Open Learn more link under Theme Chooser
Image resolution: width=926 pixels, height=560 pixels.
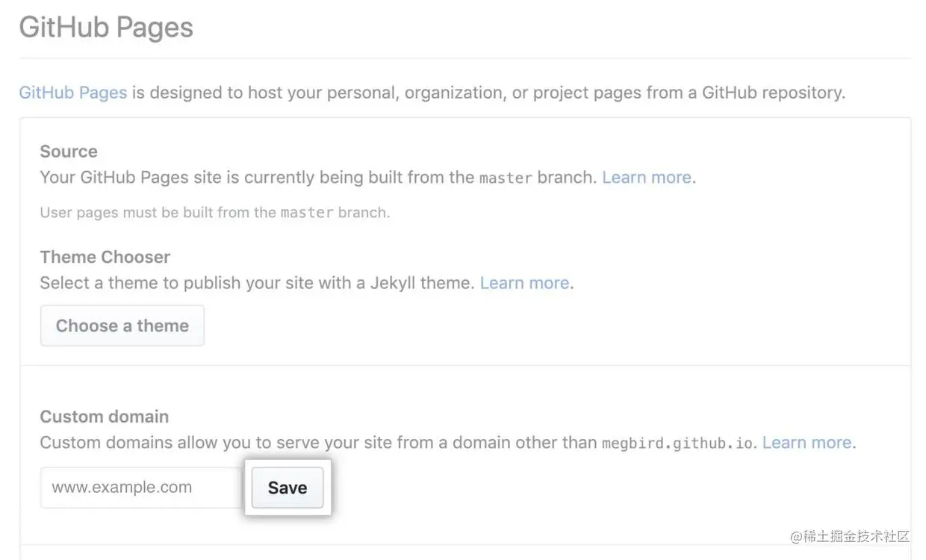[524, 283]
